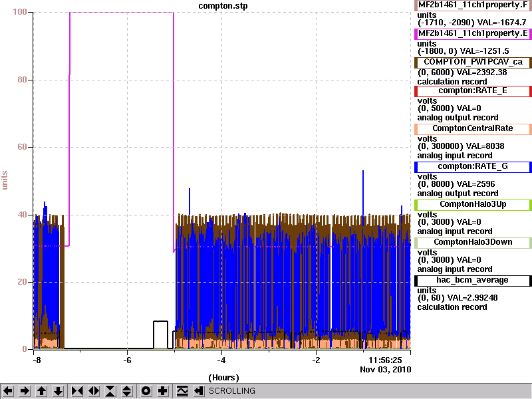Select the ComptonCentralRate curve legend
This screenshot has width=532, height=399.
click(x=473, y=128)
